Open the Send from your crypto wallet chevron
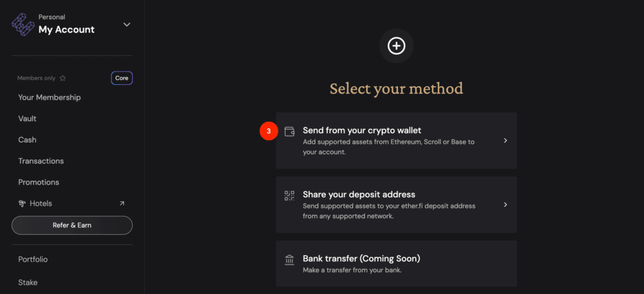This screenshot has width=644, height=294. click(x=506, y=141)
